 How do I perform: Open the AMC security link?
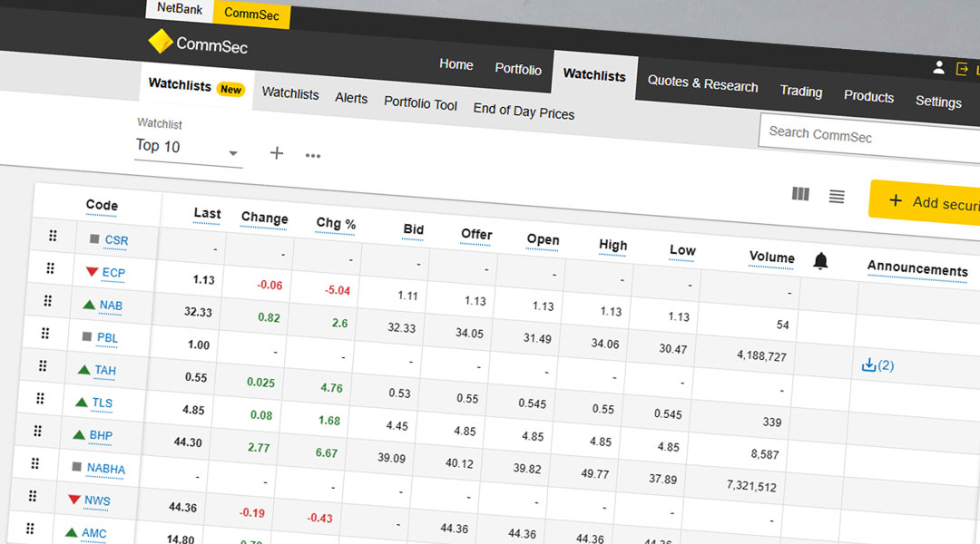(93, 533)
